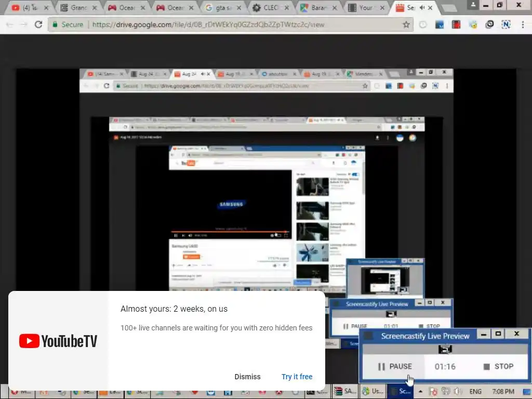532x399 pixels.
Task: Click the YouTubeTV logo in the popup
Action: click(x=58, y=341)
